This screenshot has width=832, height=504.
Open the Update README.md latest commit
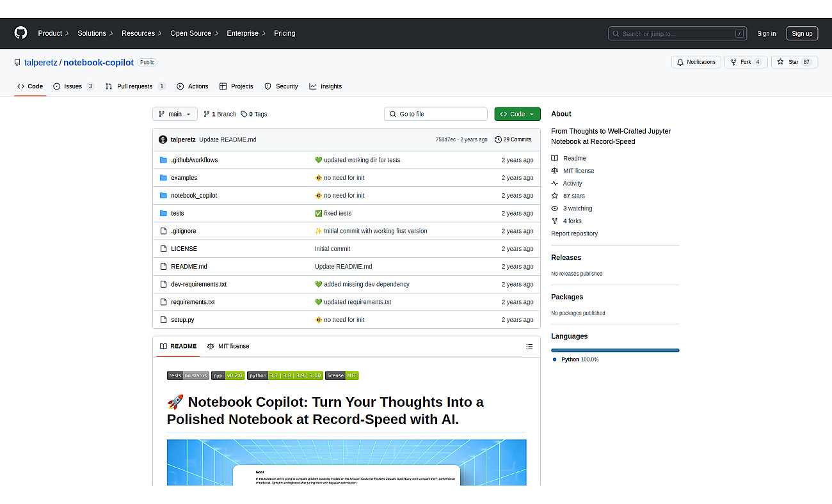pyautogui.click(x=228, y=139)
